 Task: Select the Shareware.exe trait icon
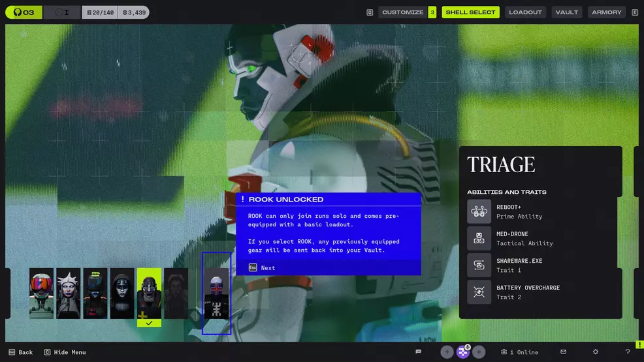(x=479, y=265)
